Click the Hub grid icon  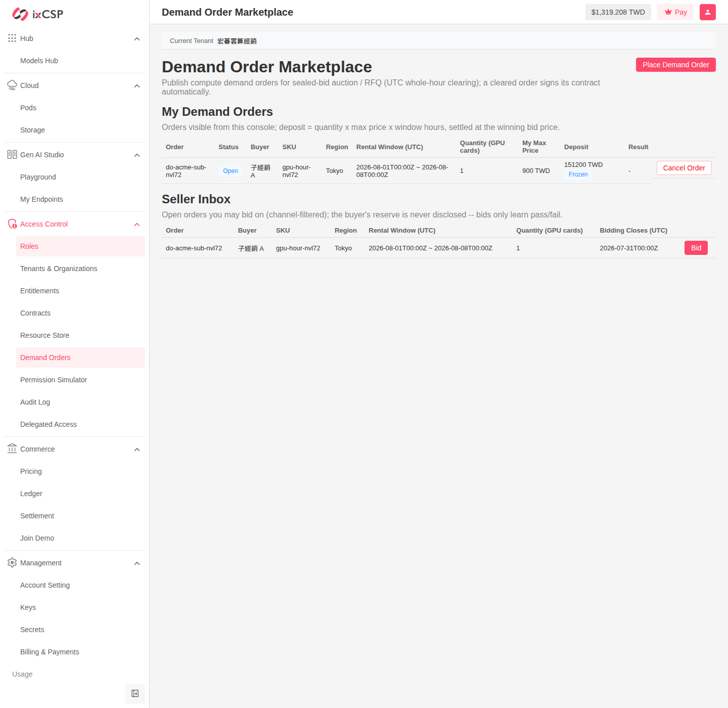12,38
